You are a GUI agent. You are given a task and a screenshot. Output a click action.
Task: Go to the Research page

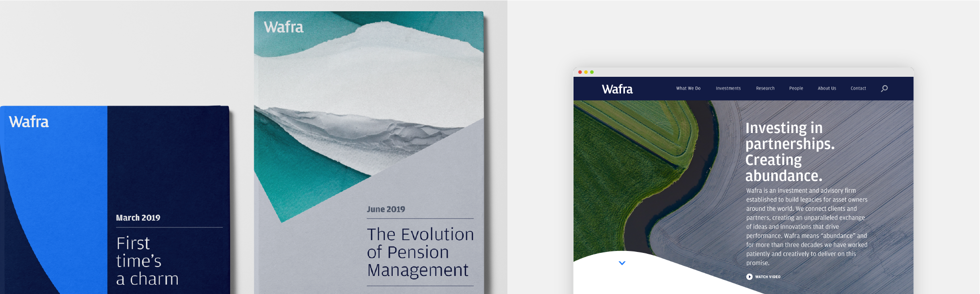[x=765, y=89]
